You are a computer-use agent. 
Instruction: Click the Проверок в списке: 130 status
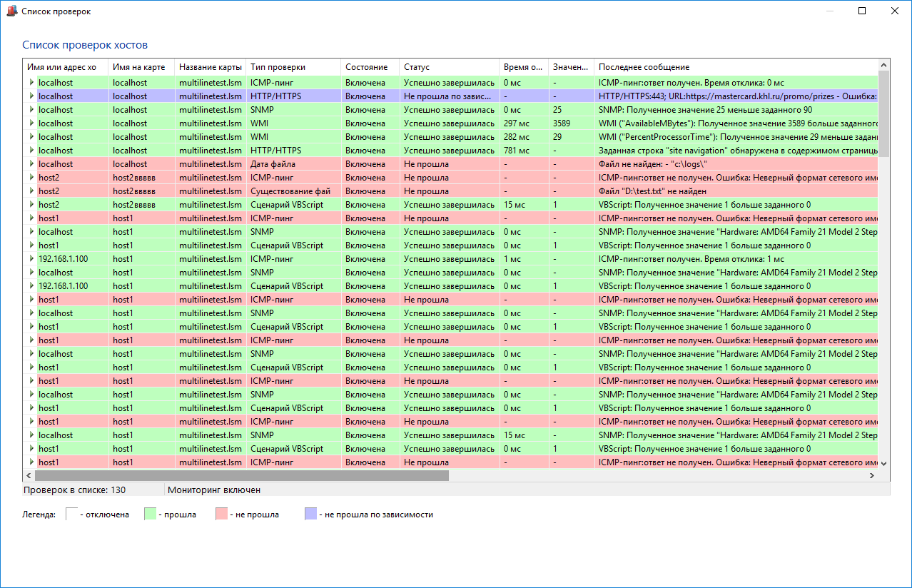(x=74, y=490)
